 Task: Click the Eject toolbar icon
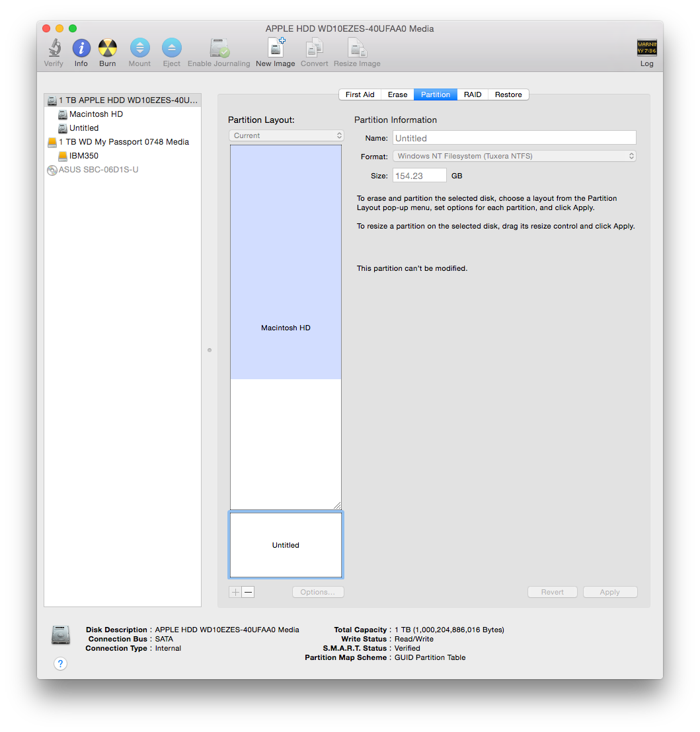[x=171, y=48]
